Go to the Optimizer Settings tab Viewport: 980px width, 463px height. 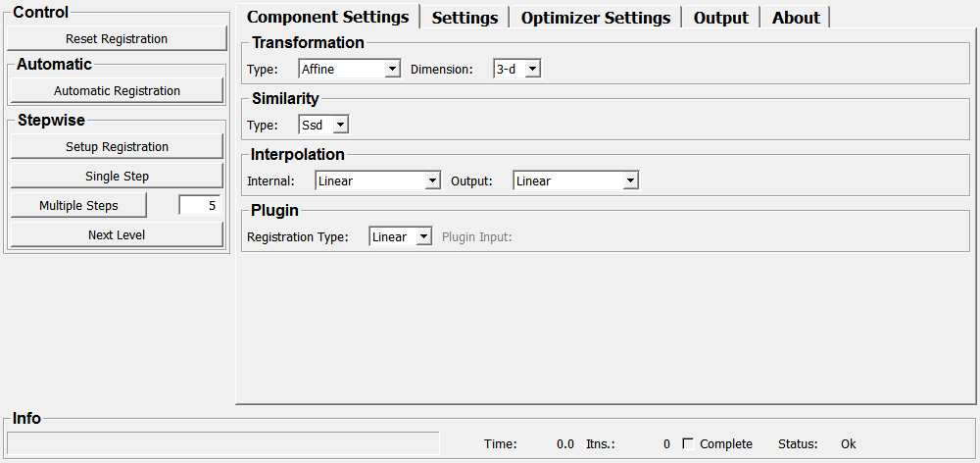[x=595, y=18]
